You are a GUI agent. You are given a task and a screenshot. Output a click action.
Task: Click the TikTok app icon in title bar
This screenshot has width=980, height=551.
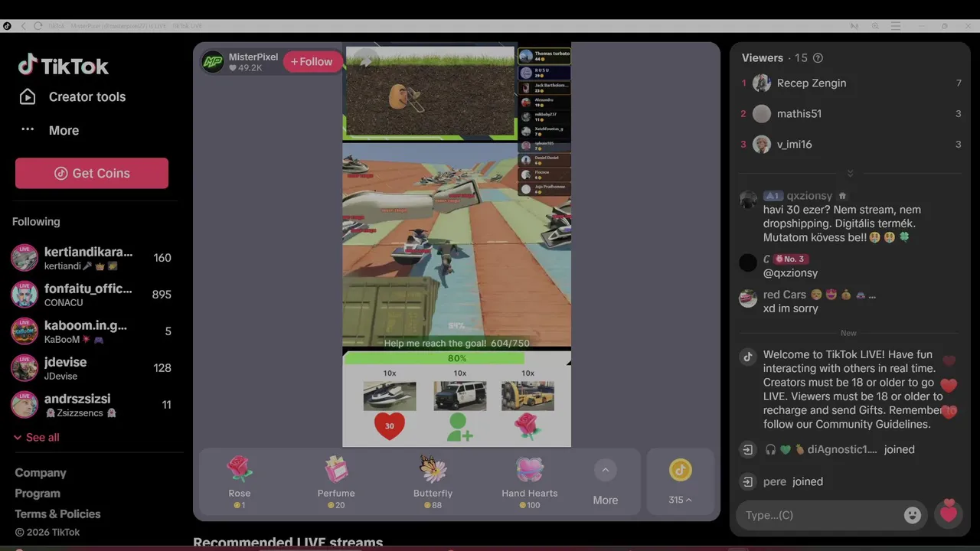[x=7, y=26]
